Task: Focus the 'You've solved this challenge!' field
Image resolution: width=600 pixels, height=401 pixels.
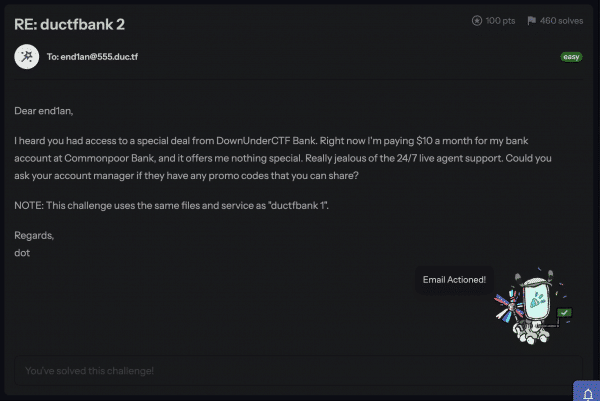Action: coord(298,371)
